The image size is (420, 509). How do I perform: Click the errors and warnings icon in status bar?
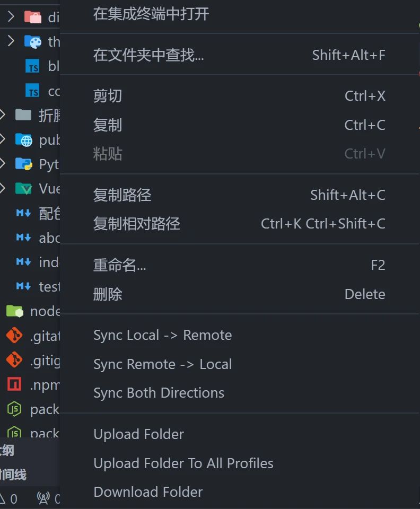tap(5, 498)
